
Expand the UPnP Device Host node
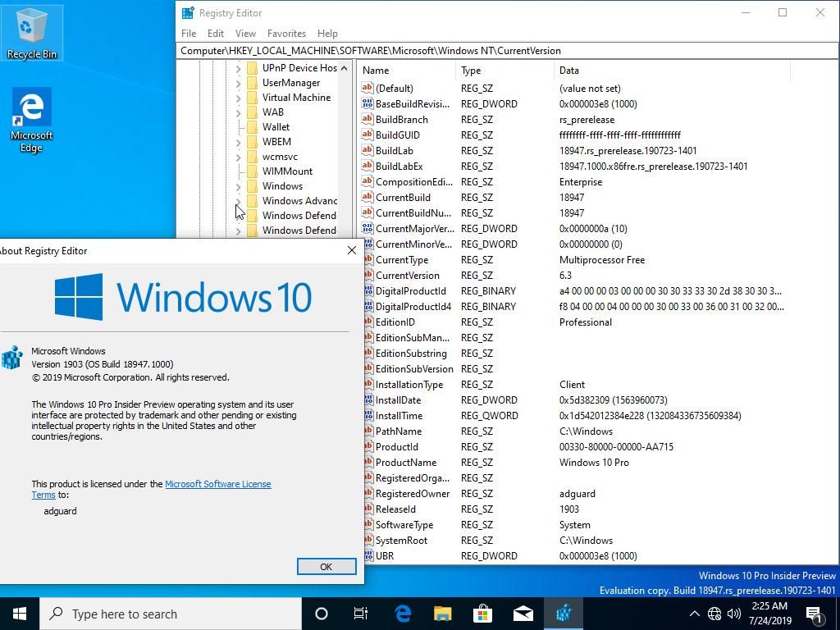click(239, 68)
